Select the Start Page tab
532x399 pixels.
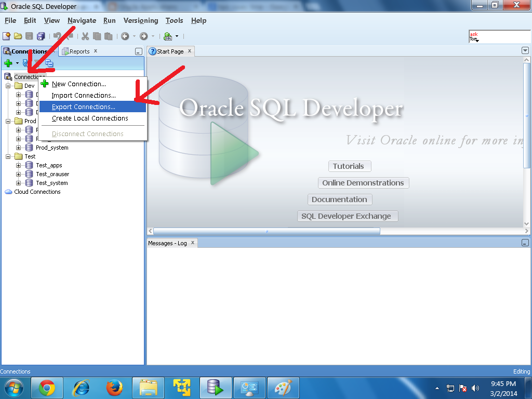(170, 51)
